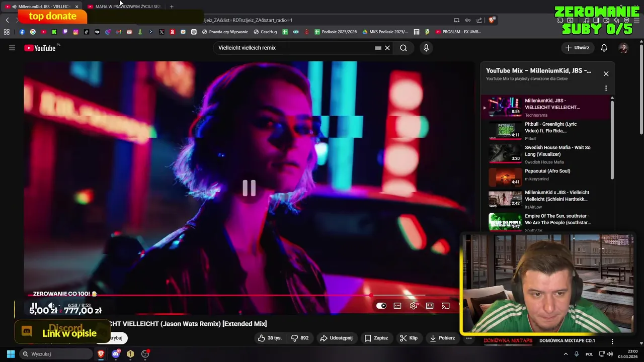Close the YouTube Mix playlist panel
644x362 pixels.
pyautogui.click(x=606, y=73)
